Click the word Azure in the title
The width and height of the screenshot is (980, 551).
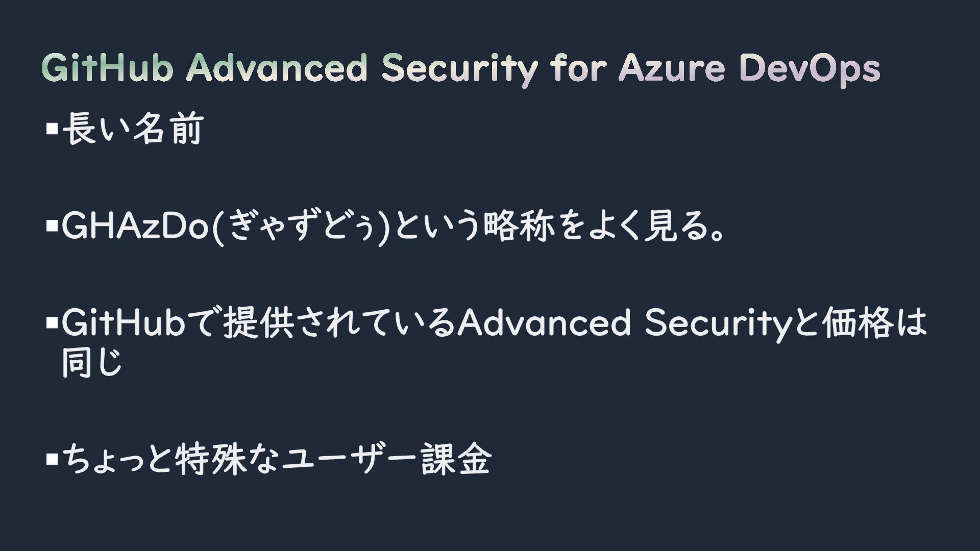[x=672, y=68]
